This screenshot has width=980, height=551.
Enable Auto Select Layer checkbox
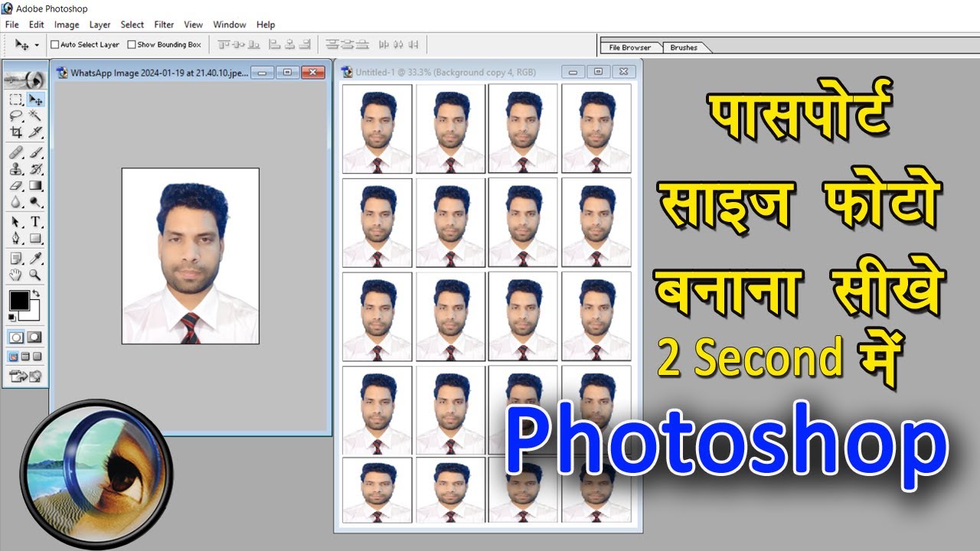click(x=54, y=44)
